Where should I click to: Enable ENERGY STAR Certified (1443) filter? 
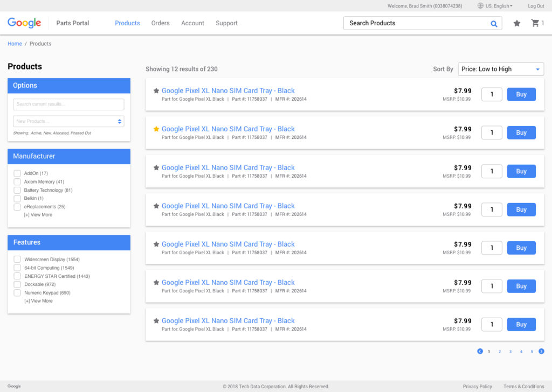[x=17, y=276]
